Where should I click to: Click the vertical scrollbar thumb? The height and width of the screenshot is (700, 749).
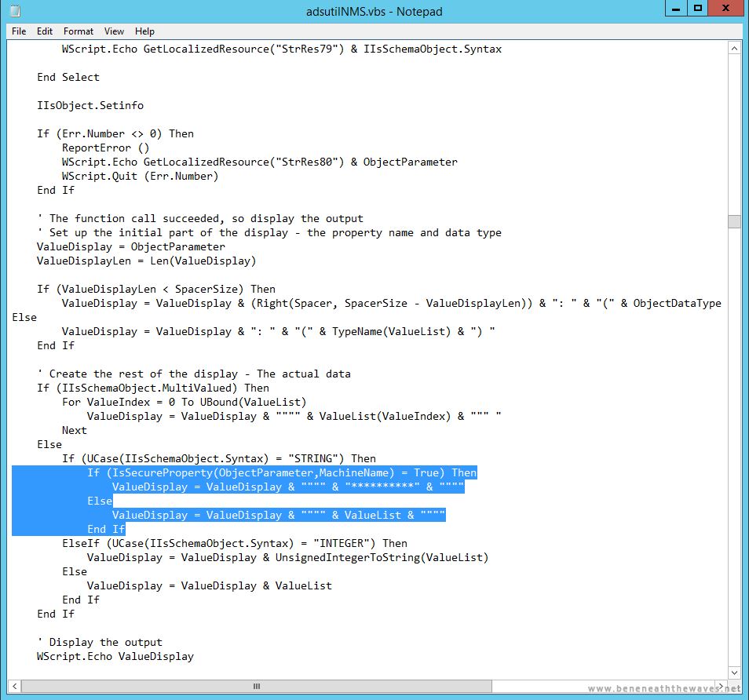pos(734,221)
